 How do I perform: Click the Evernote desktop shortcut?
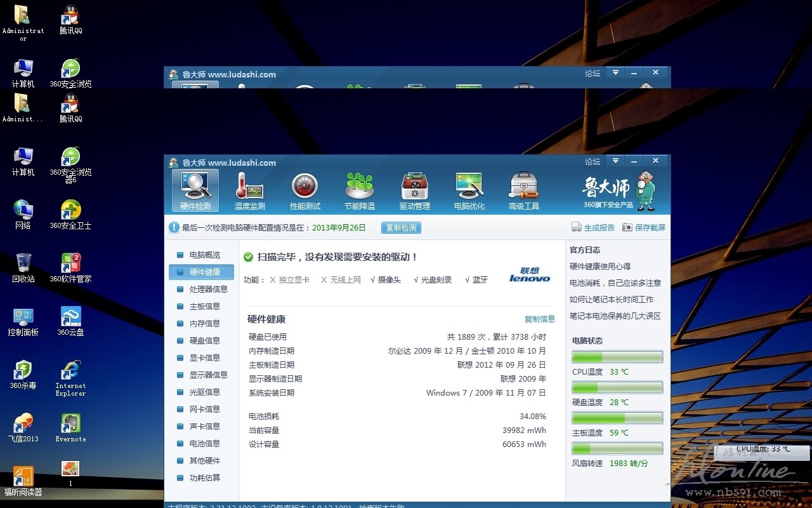coord(70,428)
